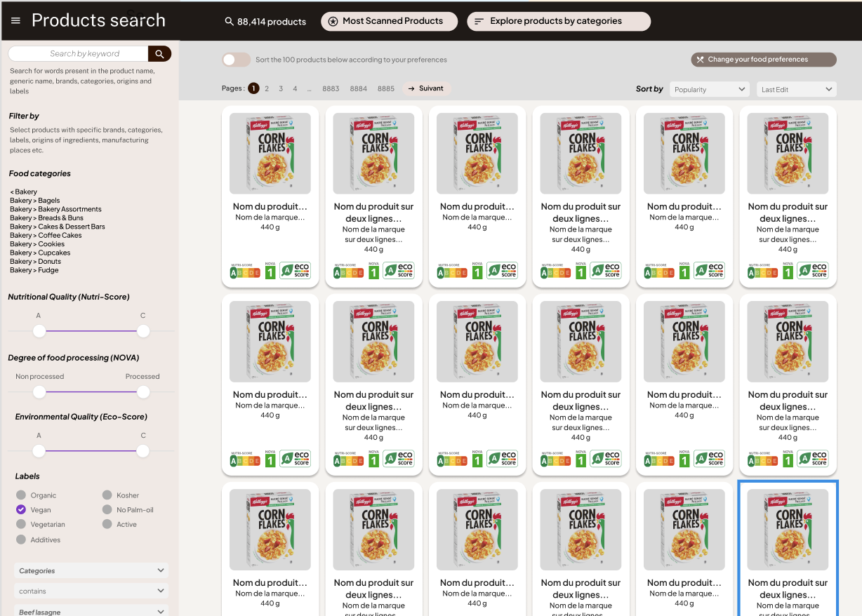Click the arrow icon next to Suivant
Screen dimensions: 862x616
[x=411, y=89]
